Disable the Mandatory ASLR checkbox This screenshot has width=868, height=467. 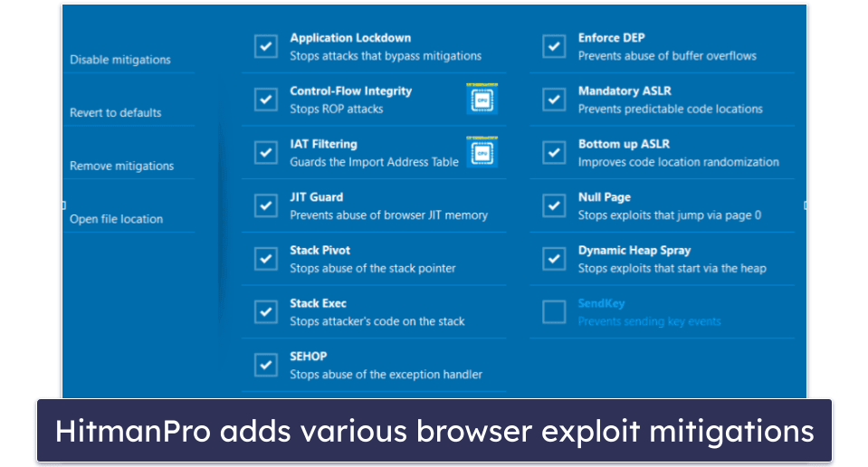(x=554, y=100)
